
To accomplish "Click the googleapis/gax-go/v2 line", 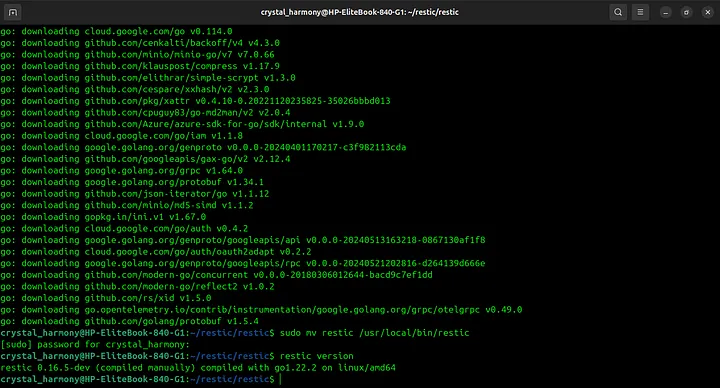I will click(x=145, y=159).
